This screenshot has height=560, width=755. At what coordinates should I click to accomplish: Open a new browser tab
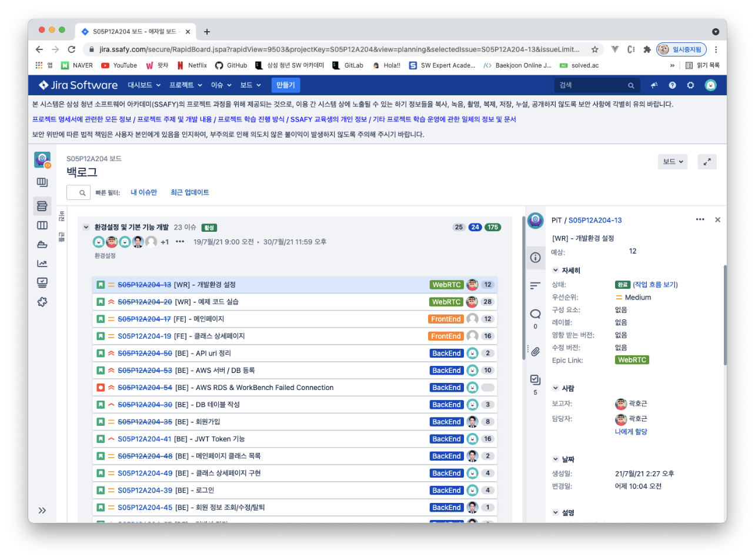pos(206,32)
